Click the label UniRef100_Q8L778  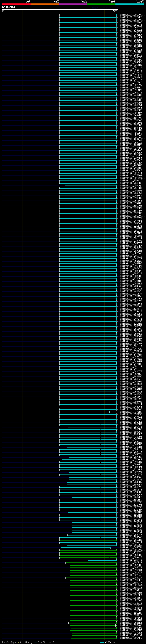tap(131, 474)
